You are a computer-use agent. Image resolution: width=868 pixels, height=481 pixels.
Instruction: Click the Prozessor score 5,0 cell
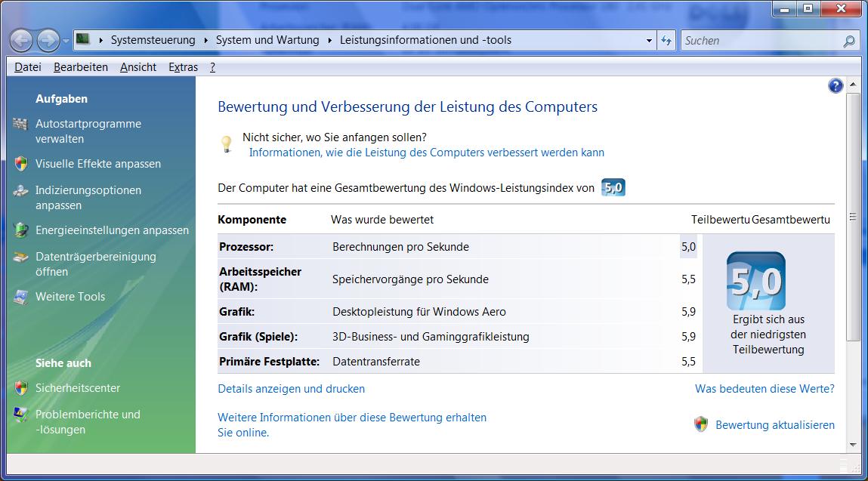689,247
